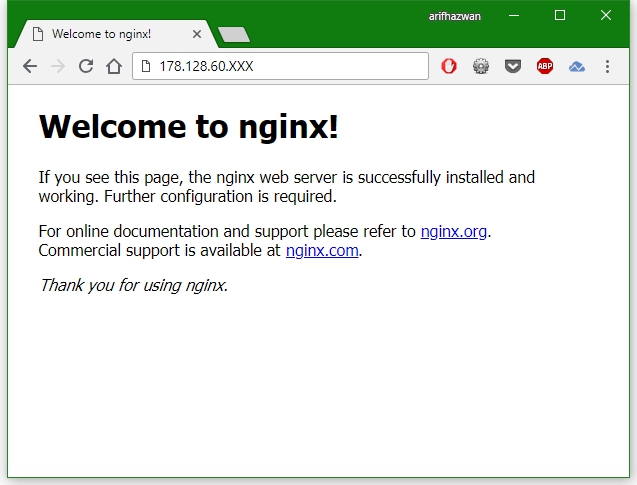Image resolution: width=637 pixels, height=485 pixels.
Task: Click the forward navigation arrow
Action: [58, 66]
